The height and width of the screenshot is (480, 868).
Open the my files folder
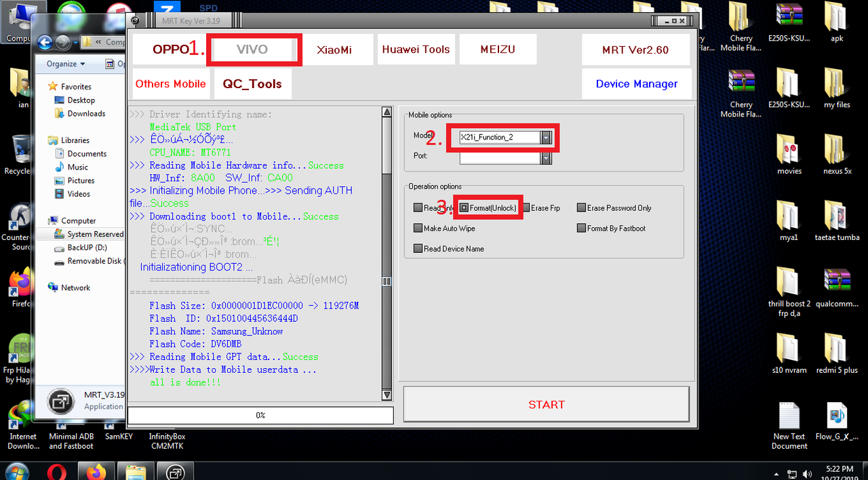click(837, 88)
